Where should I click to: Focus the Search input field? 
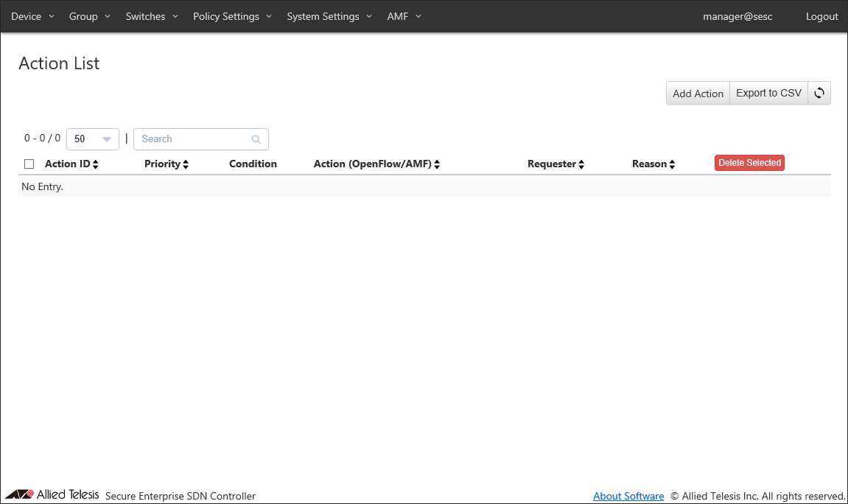pyautogui.click(x=200, y=139)
